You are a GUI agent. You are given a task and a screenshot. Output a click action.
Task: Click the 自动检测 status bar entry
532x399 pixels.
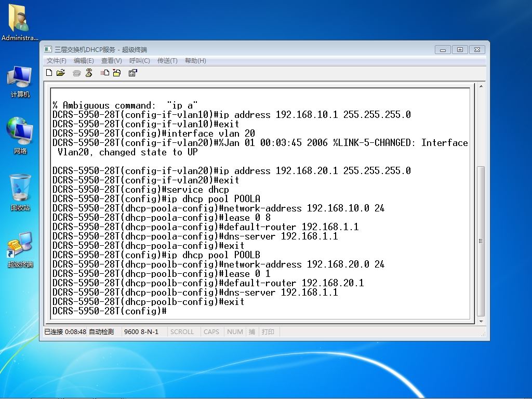pyautogui.click(x=101, y=332)
